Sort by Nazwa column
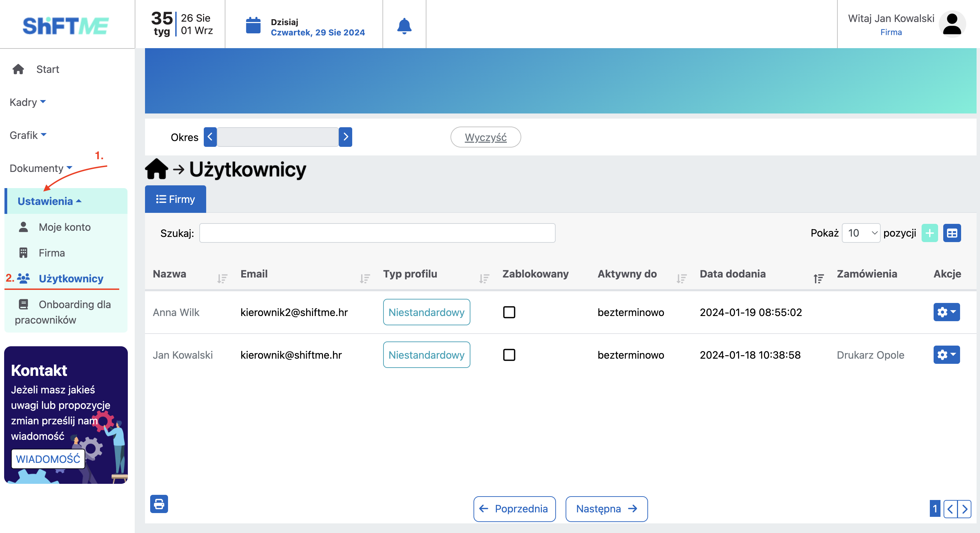 click(x=222, y=278)
